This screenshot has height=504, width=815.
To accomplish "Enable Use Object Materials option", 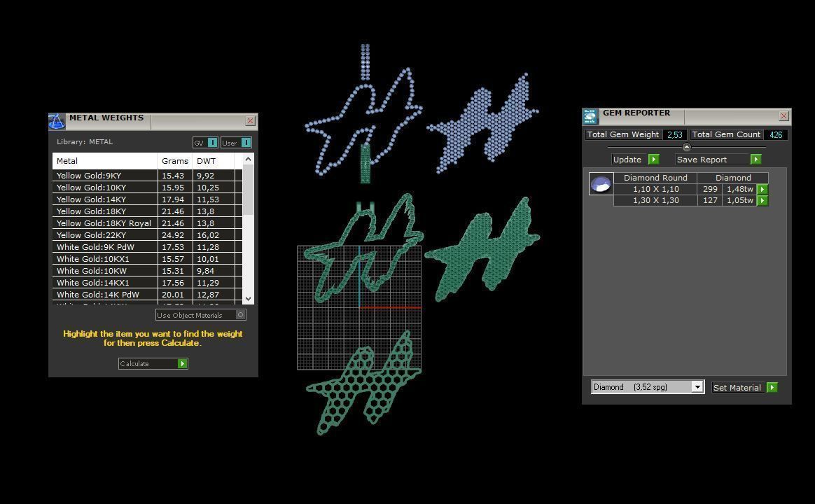I will pyautogui.click(x=201, y=315).
